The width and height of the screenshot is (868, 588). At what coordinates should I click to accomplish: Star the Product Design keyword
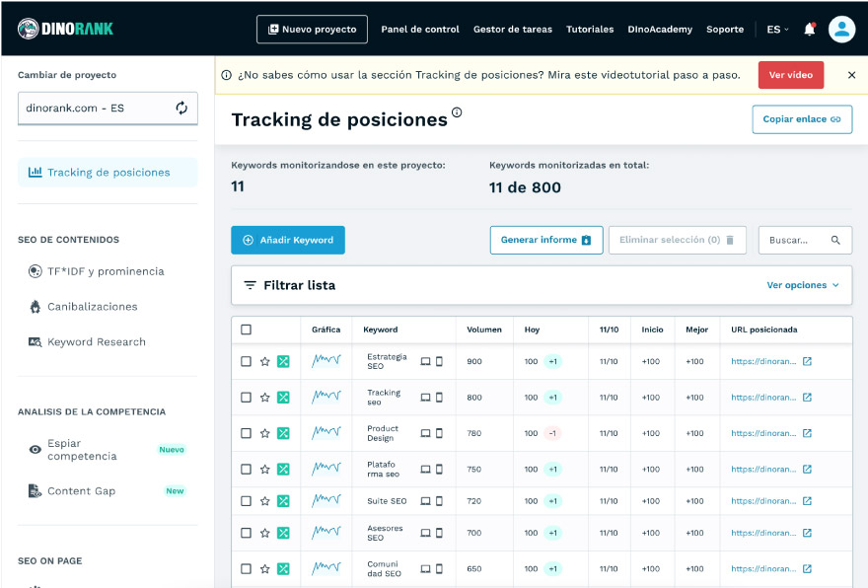(265, 433)
